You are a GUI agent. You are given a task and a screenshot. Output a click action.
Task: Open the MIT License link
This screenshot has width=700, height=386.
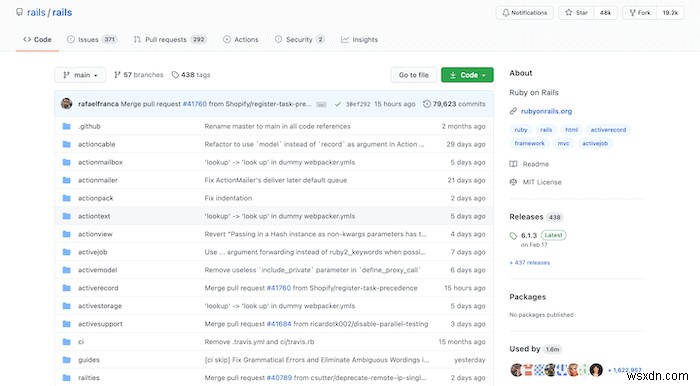[536, 182]
